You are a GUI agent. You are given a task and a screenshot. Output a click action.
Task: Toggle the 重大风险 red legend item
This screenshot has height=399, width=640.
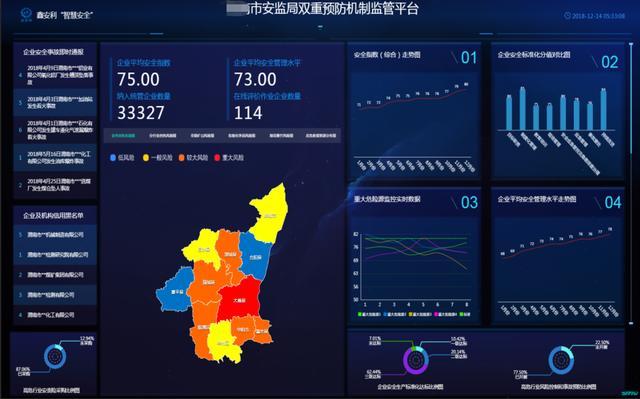[x=229, y=157]
